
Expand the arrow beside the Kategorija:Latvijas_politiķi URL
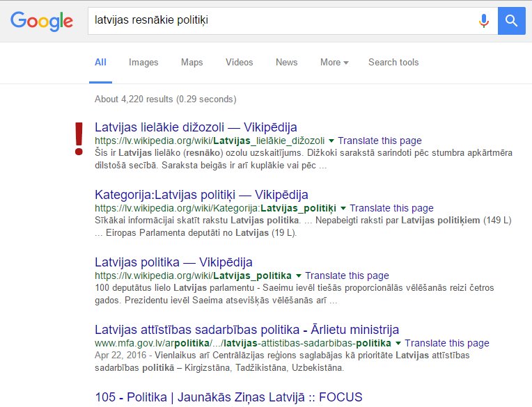click(x=343, y=208)
